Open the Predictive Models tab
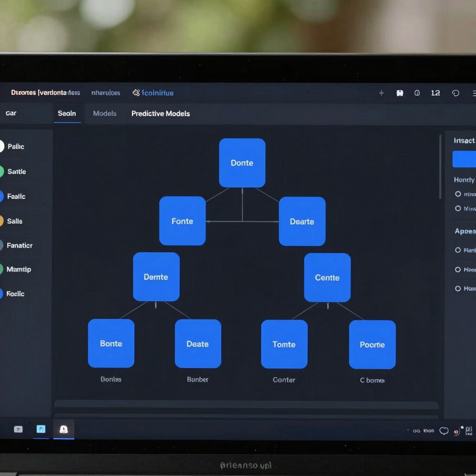Screen dimensions: 476x476 160,113
